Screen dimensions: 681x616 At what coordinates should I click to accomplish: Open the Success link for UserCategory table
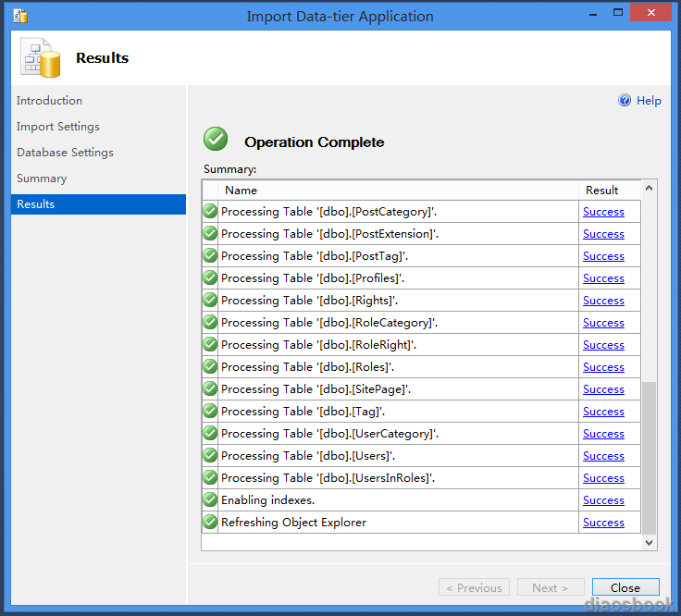(x=603, y=434)
